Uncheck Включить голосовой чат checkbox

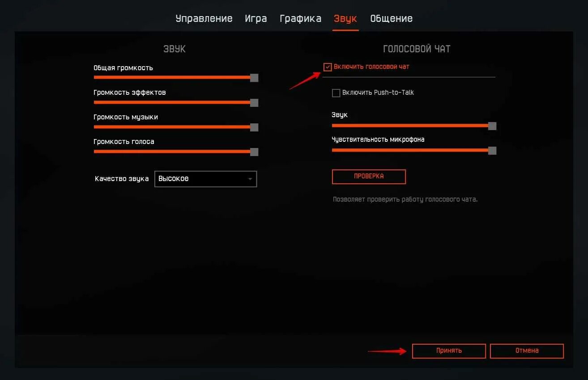coord(328,67)
